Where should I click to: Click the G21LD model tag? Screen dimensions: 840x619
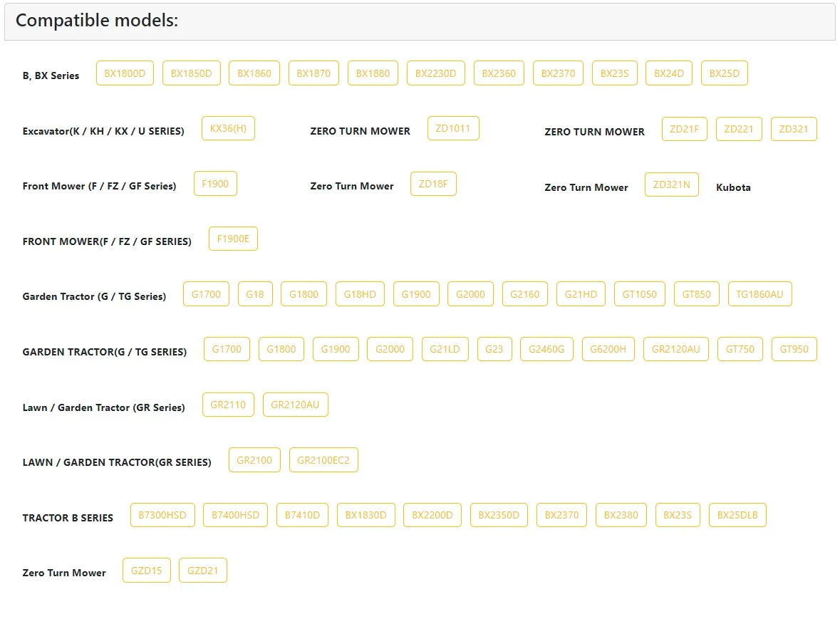445,349
